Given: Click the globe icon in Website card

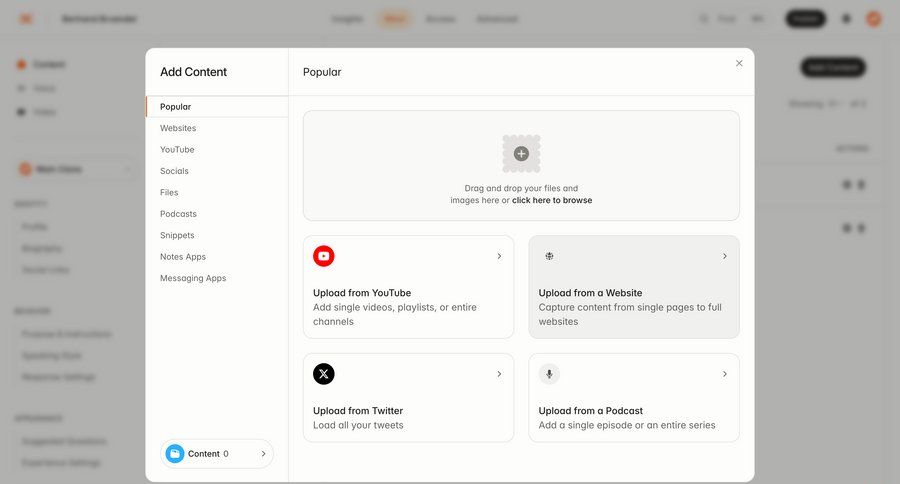Looking at the screenshot, I should click(x=549, y=256).
